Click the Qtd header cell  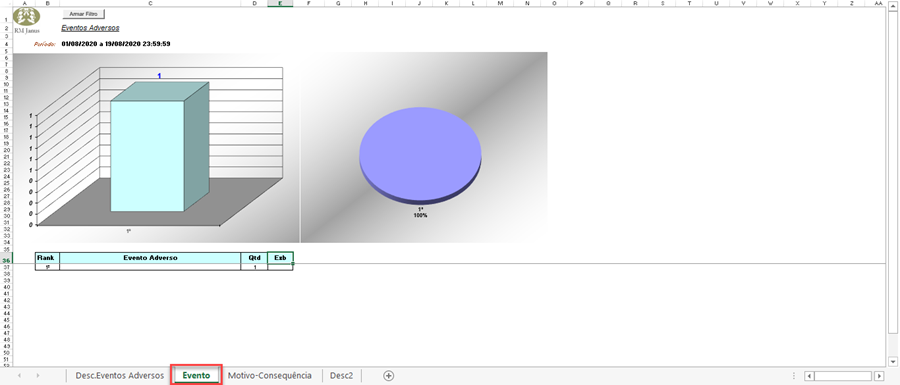click(254, 258)
